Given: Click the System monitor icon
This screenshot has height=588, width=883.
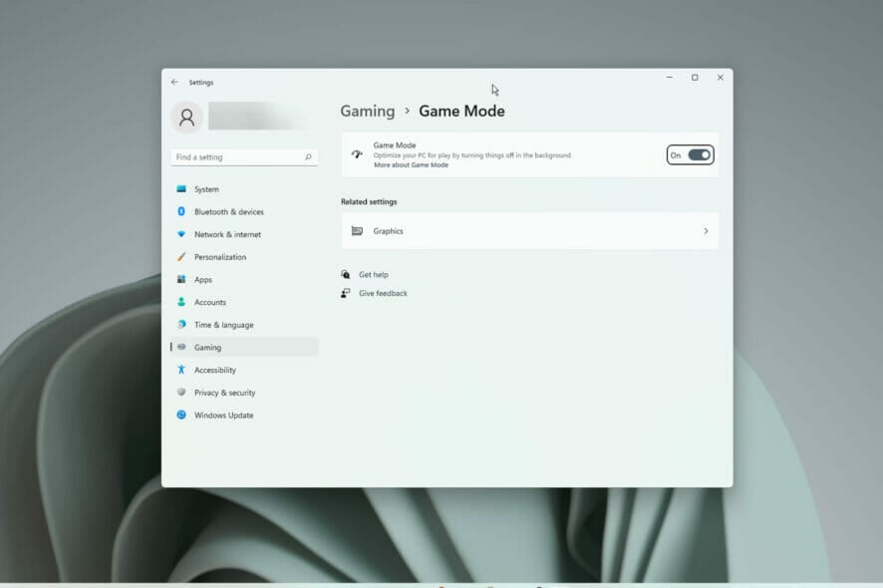Looking at the screenshot, I should click(181, 189).
